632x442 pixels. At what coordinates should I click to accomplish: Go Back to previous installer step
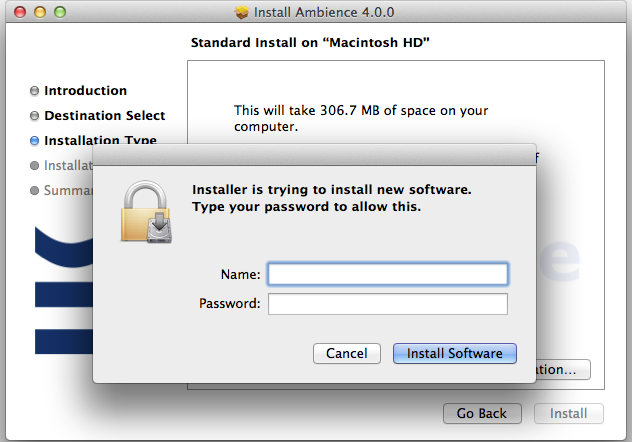click(x=482, y=413)
